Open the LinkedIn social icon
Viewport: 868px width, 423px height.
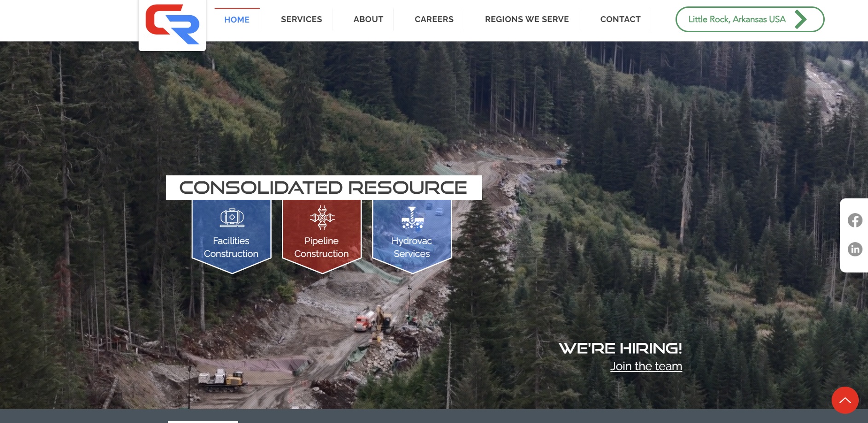[x=855, y=249]
